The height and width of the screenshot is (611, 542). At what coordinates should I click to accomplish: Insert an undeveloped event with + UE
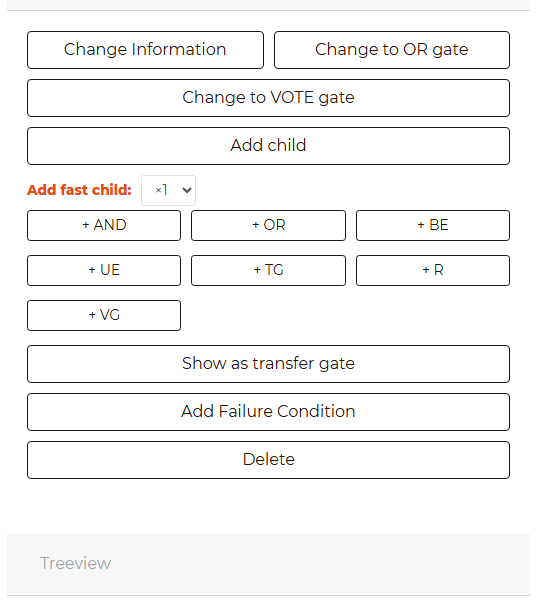tap(104, 270)
